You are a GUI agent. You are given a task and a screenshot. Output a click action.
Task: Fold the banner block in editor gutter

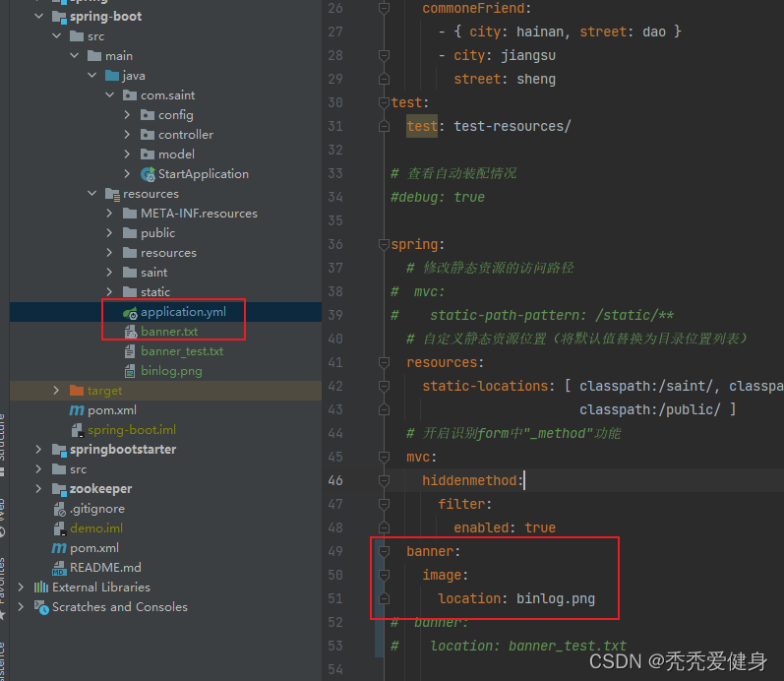[384, 551]
